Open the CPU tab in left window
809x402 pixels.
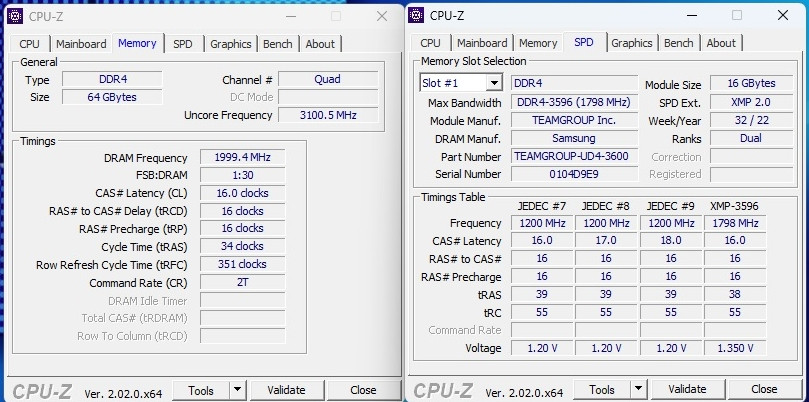click(x=29, y=44)
